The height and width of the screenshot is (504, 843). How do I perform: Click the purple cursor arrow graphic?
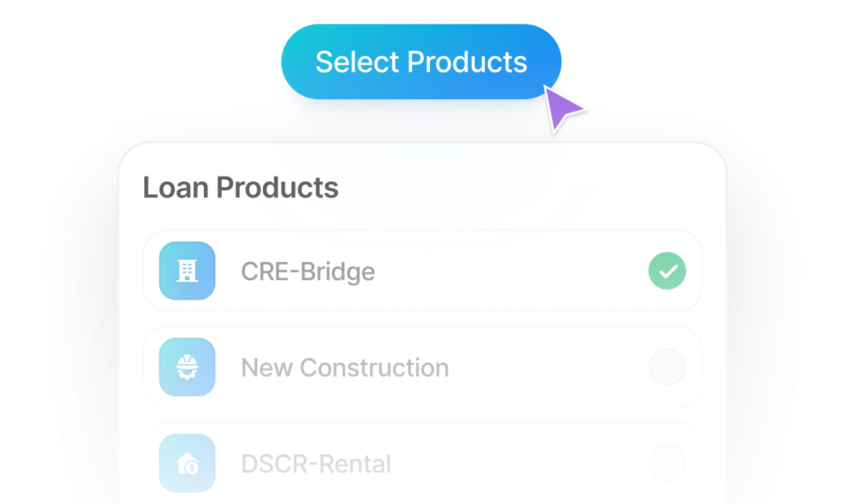(x=566, y=109)
